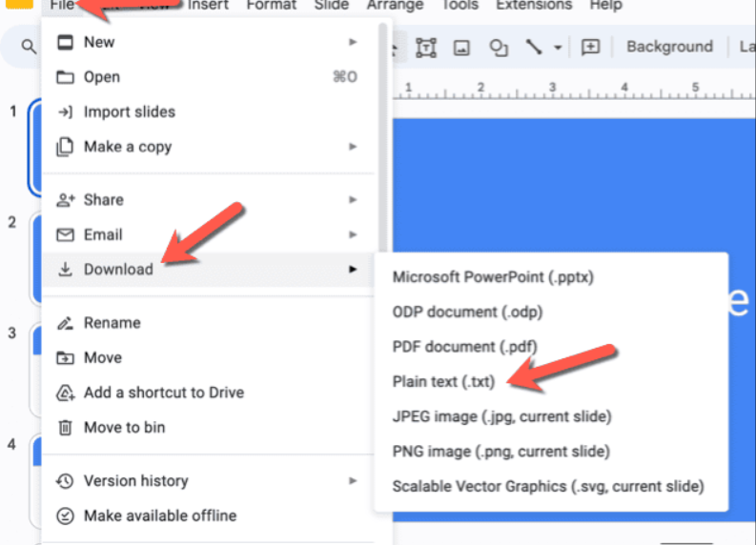Click the Version history clock icon
Viewport: 756px width, 545px height.
click(65, 480)
